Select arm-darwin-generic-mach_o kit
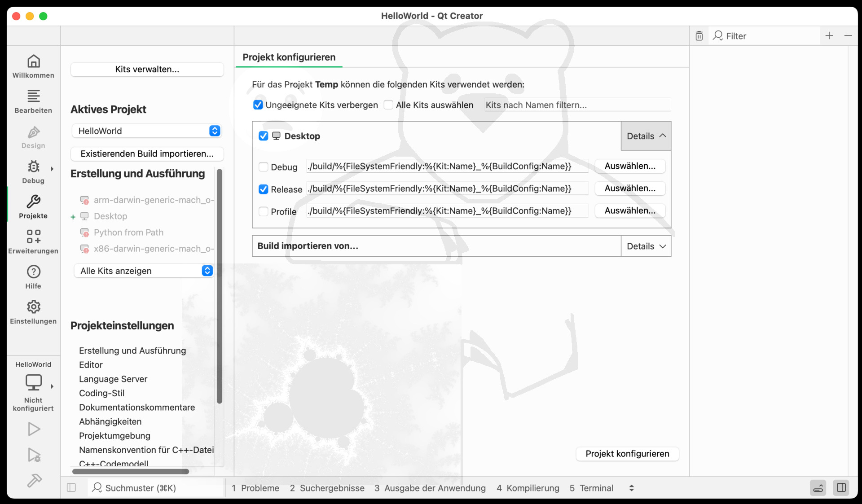The image size is (862, 504). 147,200
